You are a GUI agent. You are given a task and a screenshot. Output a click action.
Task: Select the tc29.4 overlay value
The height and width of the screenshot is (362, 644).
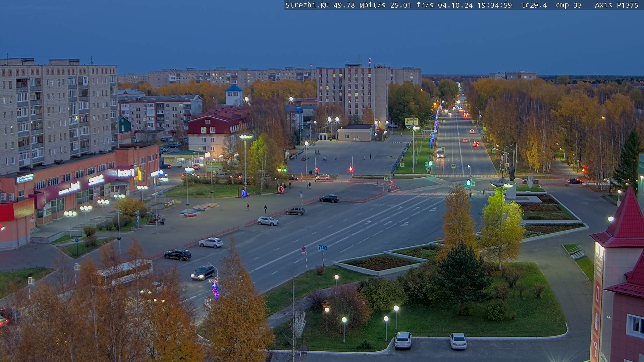(534, 5)
